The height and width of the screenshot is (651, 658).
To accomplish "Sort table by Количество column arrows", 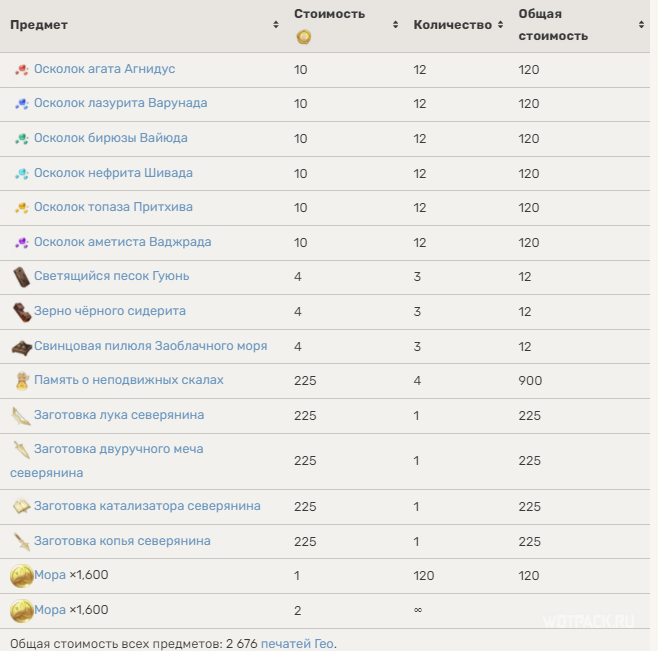I will [500, 25].
